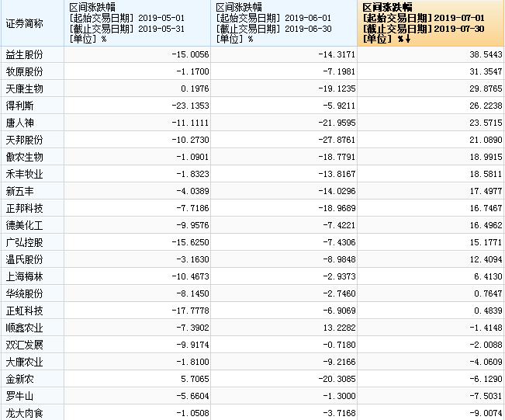Select May value -17.7778 for 正虹科技
505x420 pixels.
click(x=190, y=311)
